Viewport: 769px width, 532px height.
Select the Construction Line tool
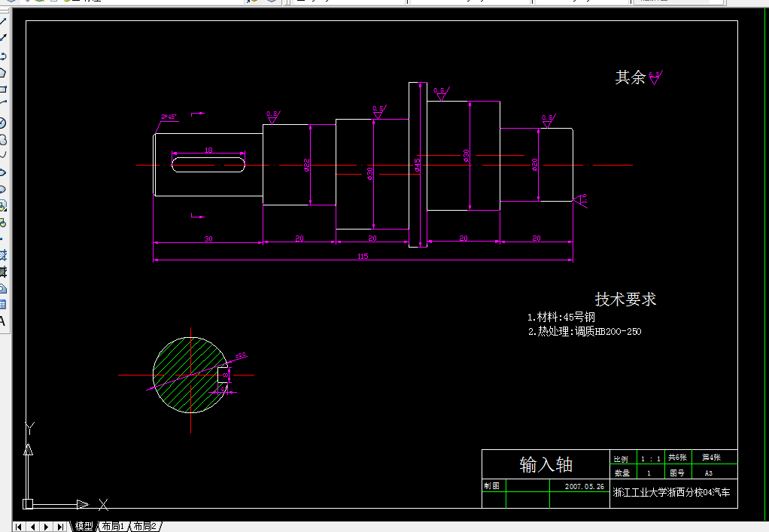coord(3,38)
